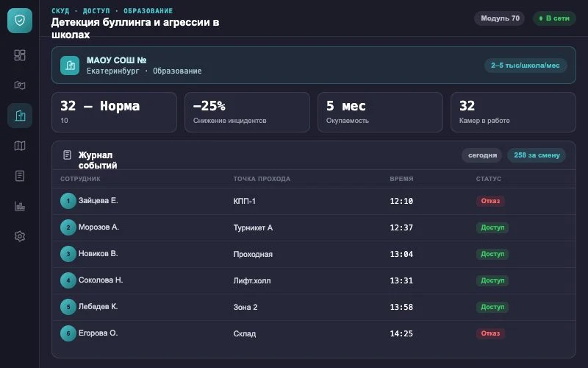Click the 2–5 тыс/школа/мес price pill
Screen dimensions: 588x368
pyautogui.click(x=526, y=66)
